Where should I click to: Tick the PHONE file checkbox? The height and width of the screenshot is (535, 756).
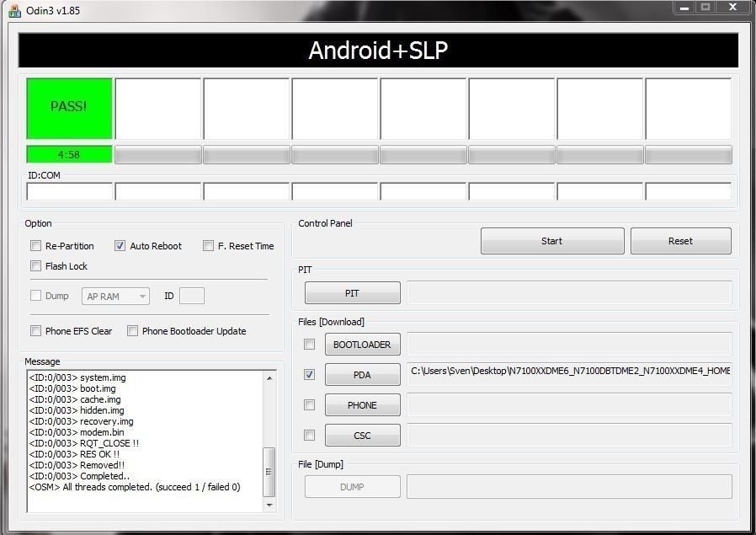point(310,404)
